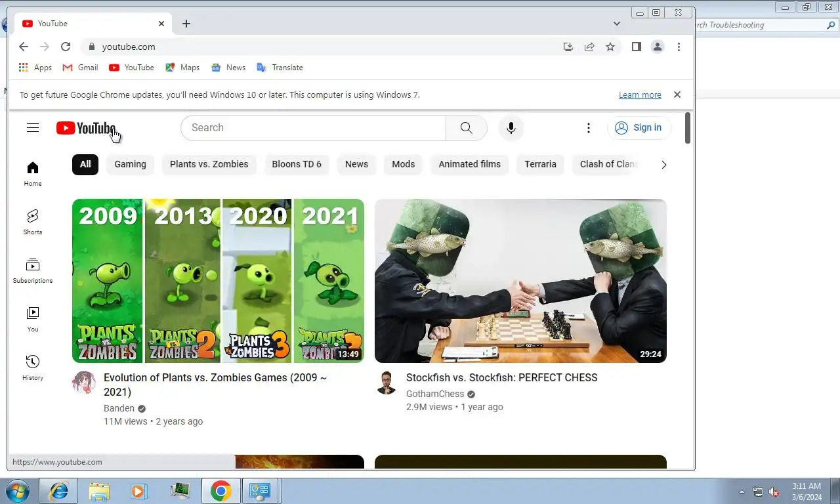
Task: Toggle Chrome side panel
Action: pos(636,47)
